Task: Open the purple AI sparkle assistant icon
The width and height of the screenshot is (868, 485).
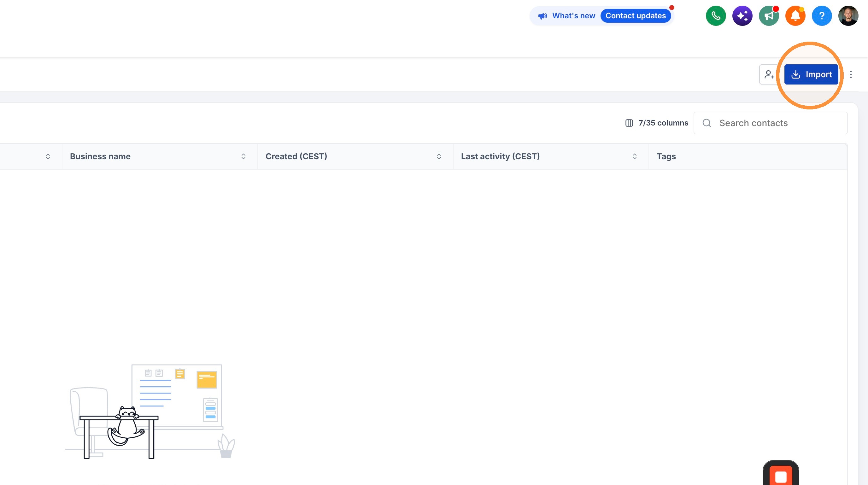Action: click(742, 16)
